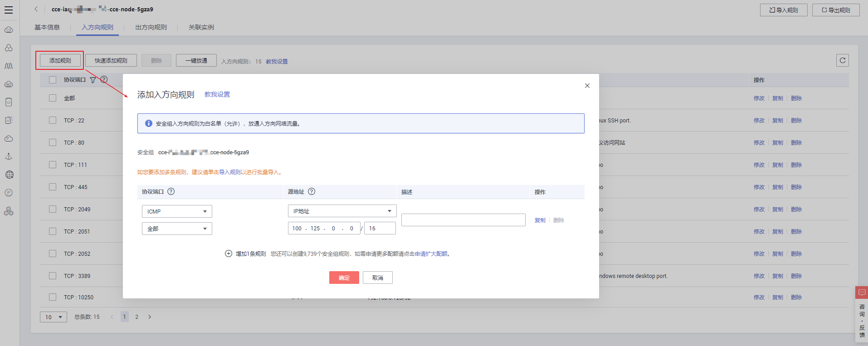The width and height of the screenshot is (868, 346).
Task: Click the description input field
Action: click(463, 220)
